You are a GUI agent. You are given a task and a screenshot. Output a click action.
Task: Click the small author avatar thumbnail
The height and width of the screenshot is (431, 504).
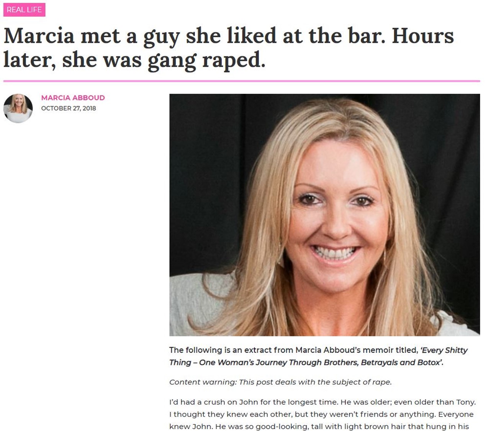(18, 108)
